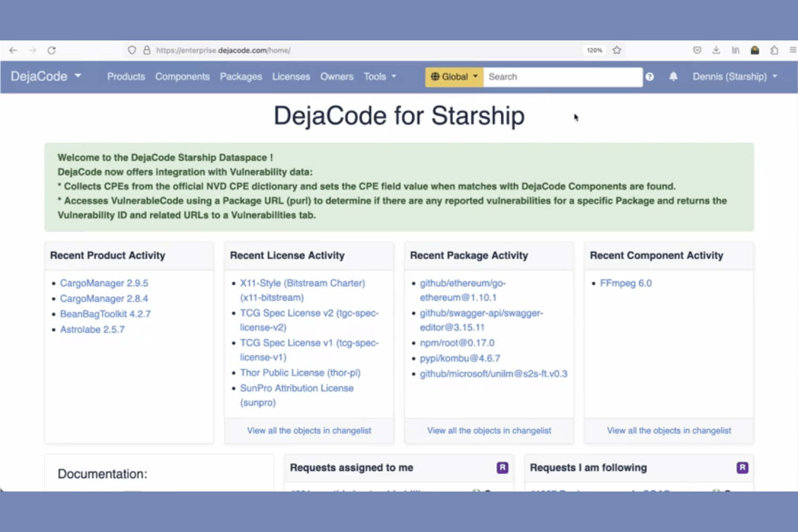Click the 120% zoom level indicator
This screenshot has width=798, height=532.
[x=594, y=50]
